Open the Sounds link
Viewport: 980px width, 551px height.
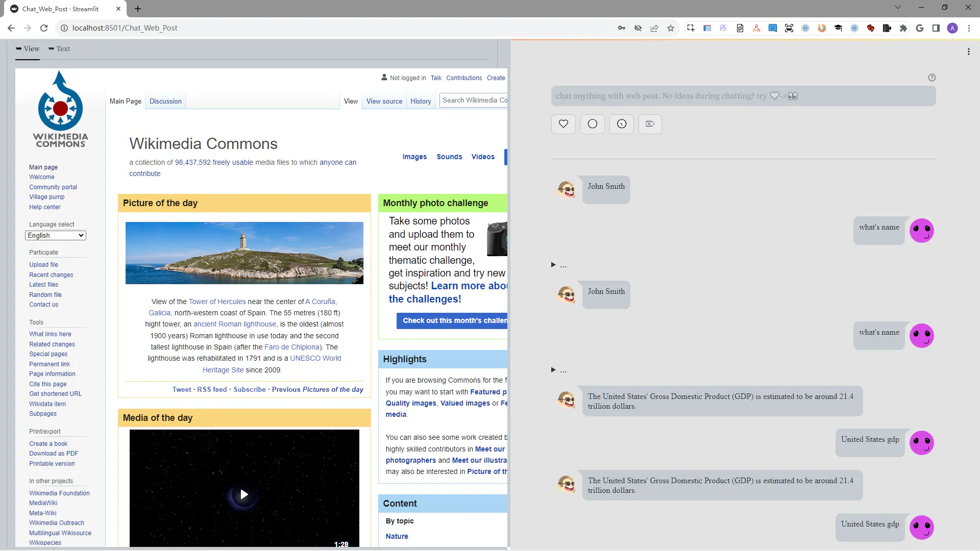click(x=449, y=157)
